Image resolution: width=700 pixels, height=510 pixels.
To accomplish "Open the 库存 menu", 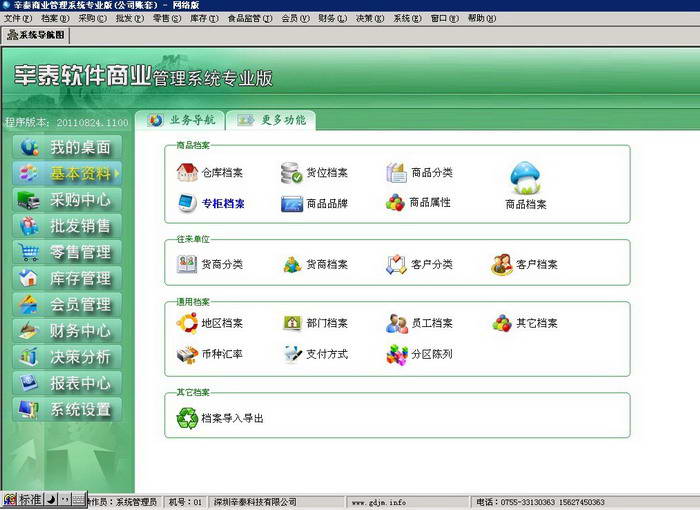I will pos(204,18).
